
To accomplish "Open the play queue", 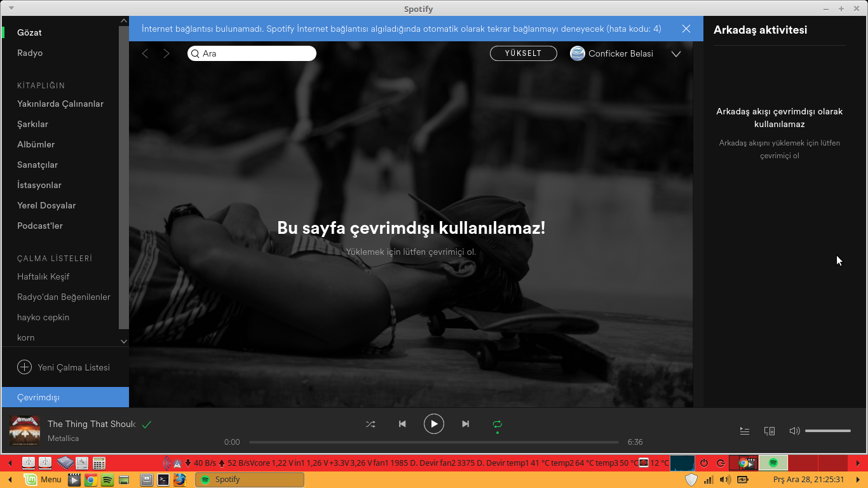I will (745, 431).
